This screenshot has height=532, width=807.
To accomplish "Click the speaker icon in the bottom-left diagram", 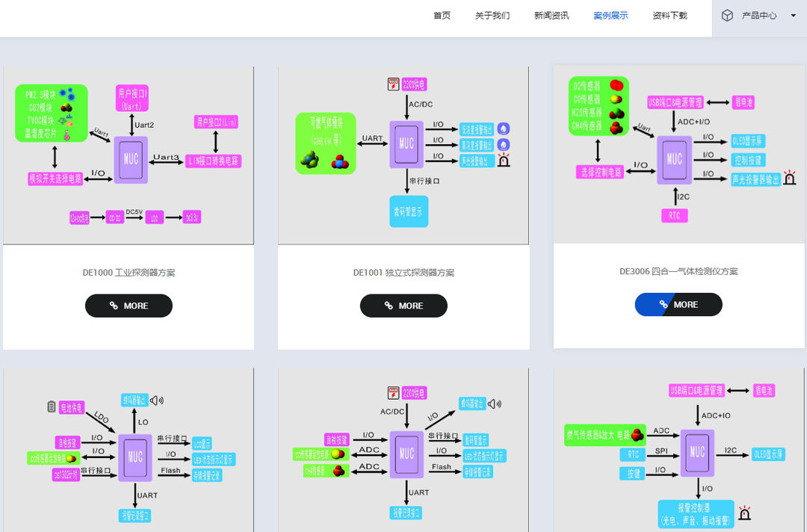I will click(x=156, y=400).
